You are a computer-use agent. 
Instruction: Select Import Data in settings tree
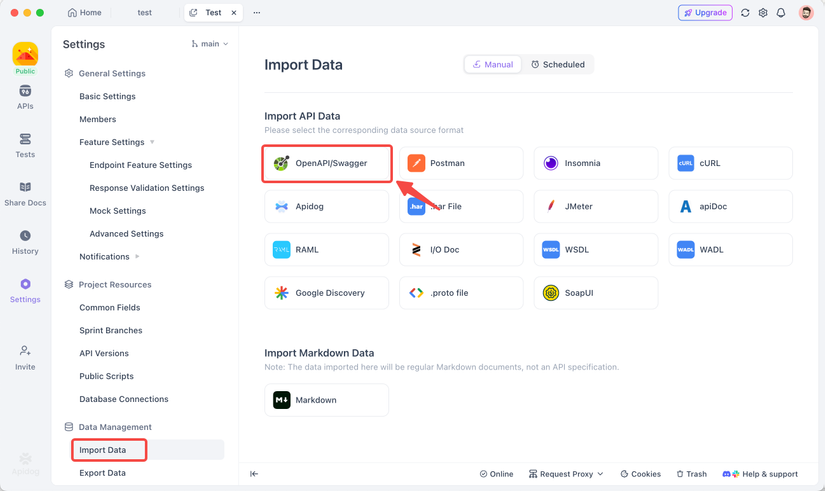(x=148, y=450)
